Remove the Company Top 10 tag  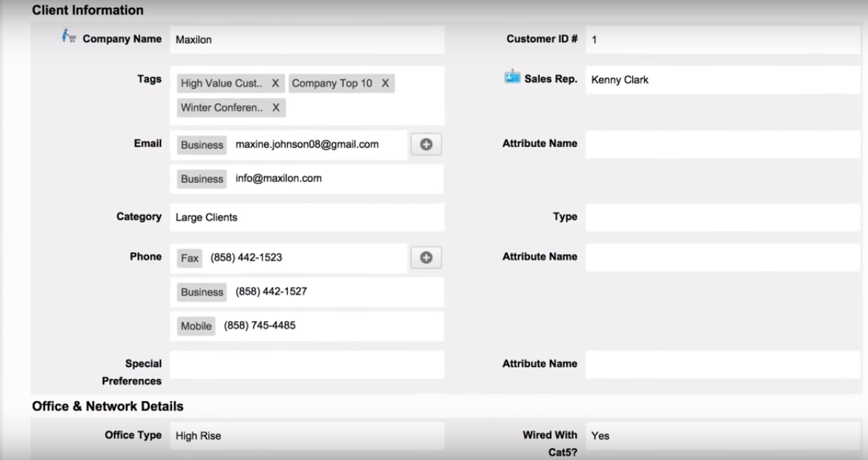point(384,83)
